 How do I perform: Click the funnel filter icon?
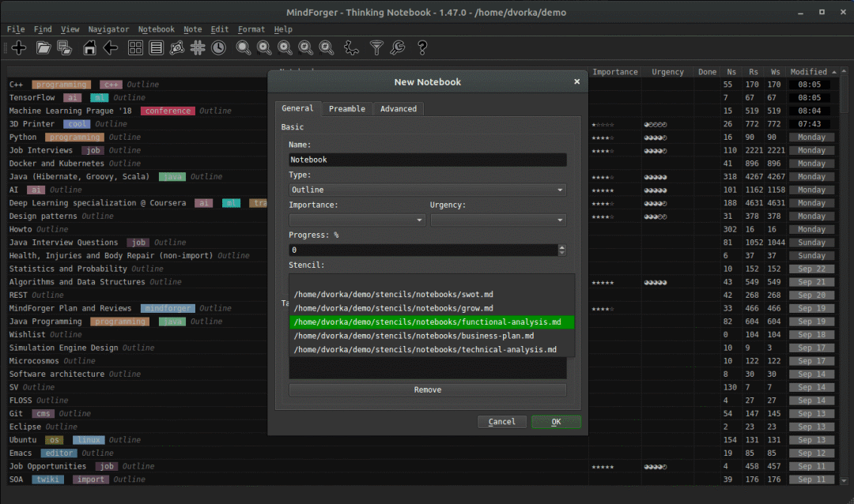(x=377, y=48)
